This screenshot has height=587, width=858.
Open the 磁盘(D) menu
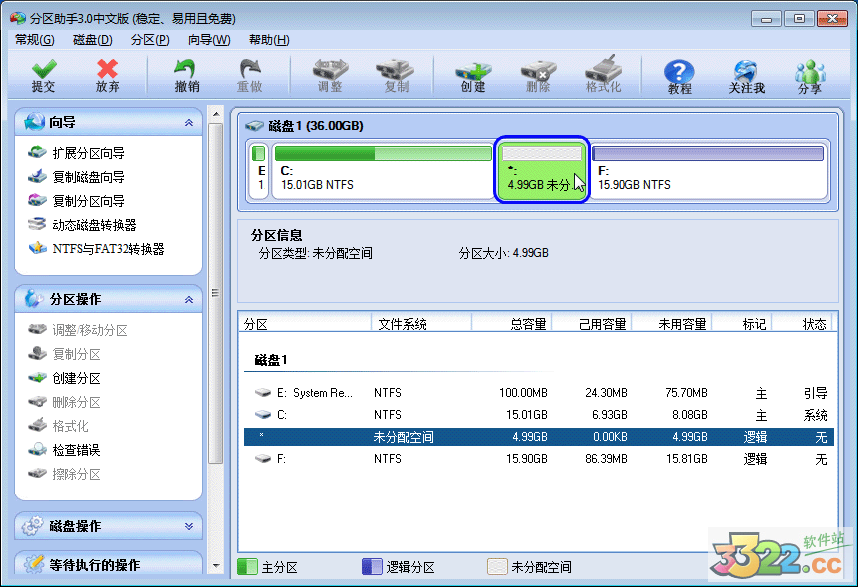click(92, 40)
